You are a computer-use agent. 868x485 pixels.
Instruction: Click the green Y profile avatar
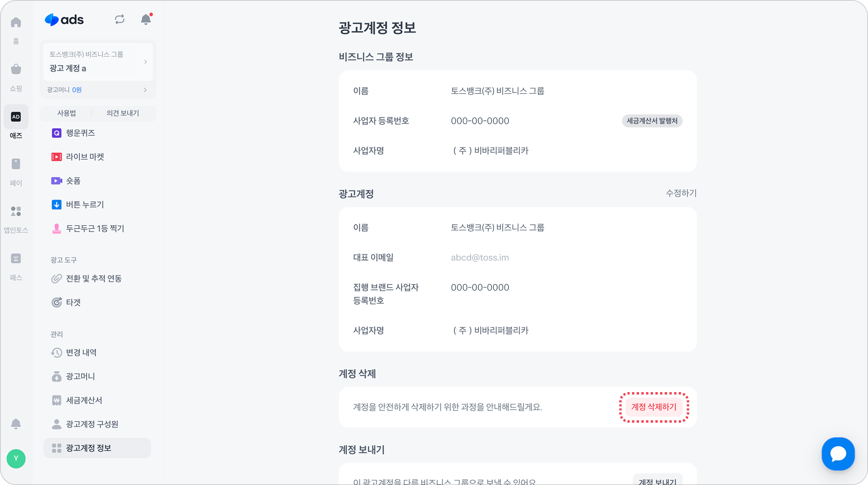16,458
